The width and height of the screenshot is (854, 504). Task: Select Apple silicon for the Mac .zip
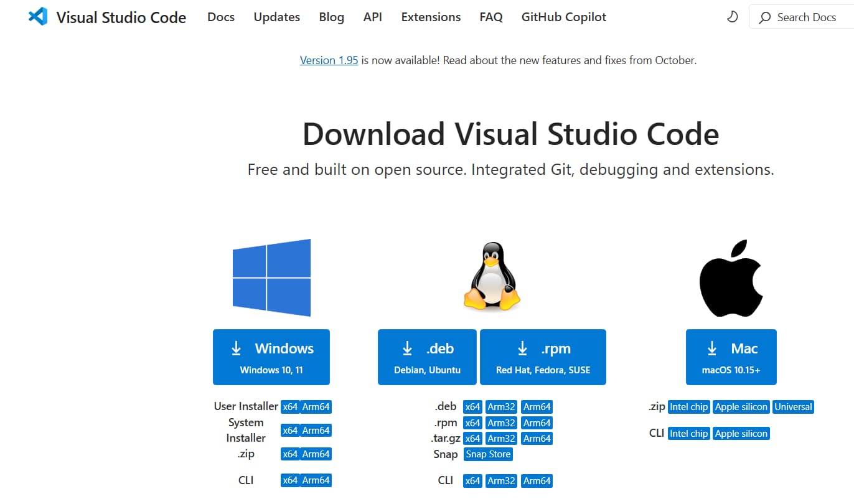(x=741, y=407)
